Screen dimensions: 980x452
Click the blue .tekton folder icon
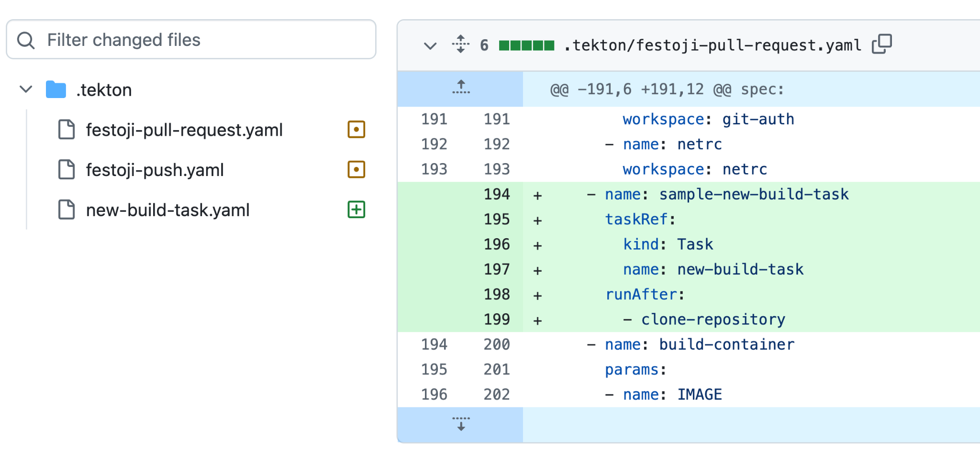tap(56, 90)
